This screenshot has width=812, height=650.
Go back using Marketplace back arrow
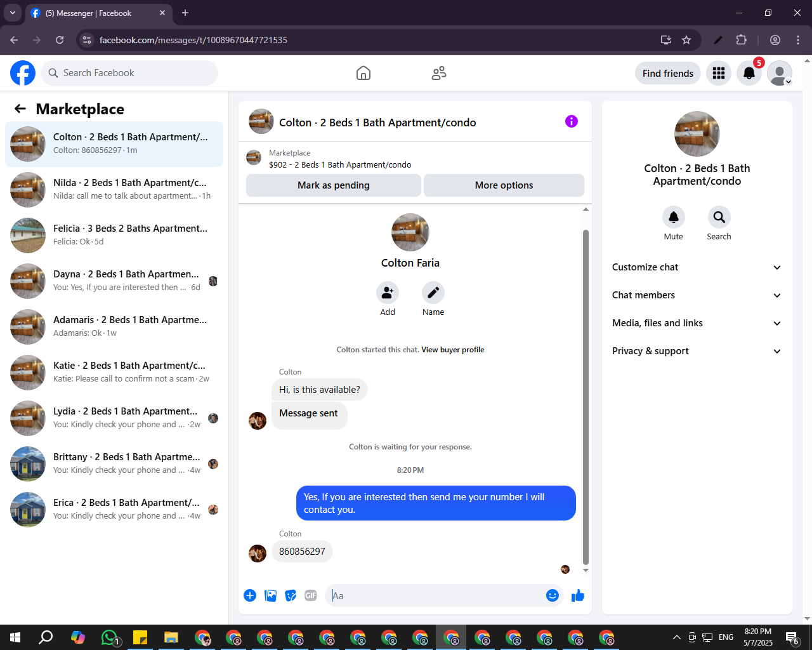pyautogui.click(x=20, y=109)
